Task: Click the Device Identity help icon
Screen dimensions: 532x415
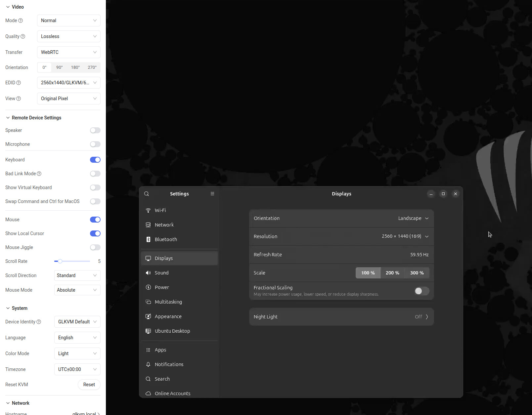Action: [39, 322]
